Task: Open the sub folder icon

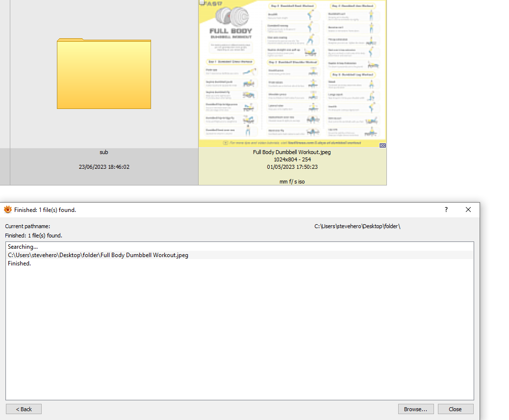Action: (x=104, y=74)
